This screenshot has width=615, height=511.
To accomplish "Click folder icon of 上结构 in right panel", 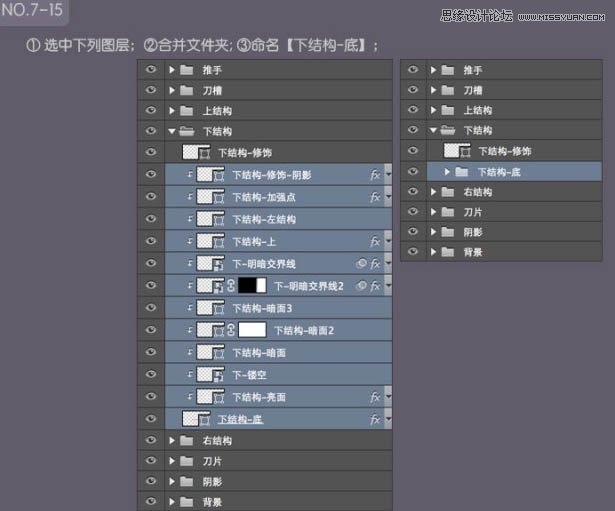I will point(448,110).
